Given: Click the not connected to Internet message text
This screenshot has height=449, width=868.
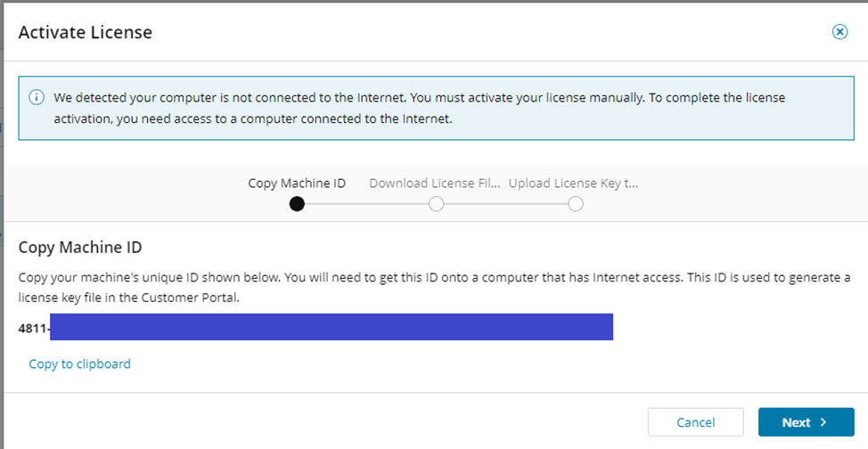Looking at the screenshot, I should pos(419,108).
